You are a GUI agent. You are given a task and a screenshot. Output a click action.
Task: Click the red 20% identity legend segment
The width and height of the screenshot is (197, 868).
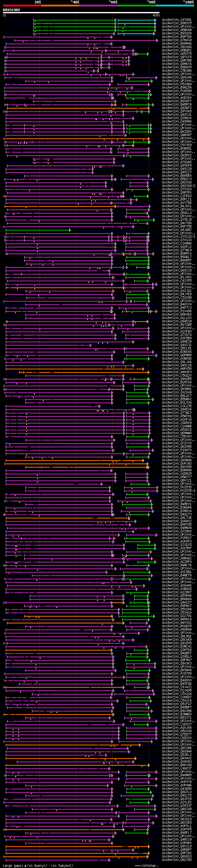(22, 6)
